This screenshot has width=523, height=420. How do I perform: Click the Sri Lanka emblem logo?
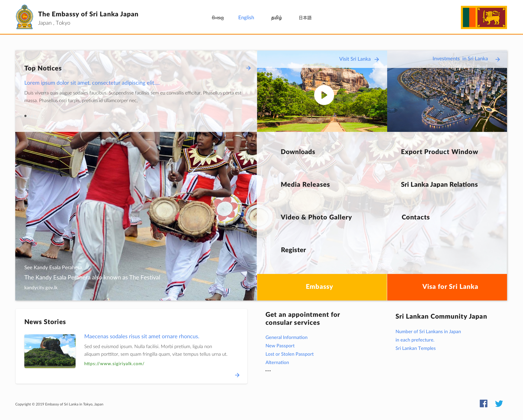pyautogui.click(x=24, y=17)
